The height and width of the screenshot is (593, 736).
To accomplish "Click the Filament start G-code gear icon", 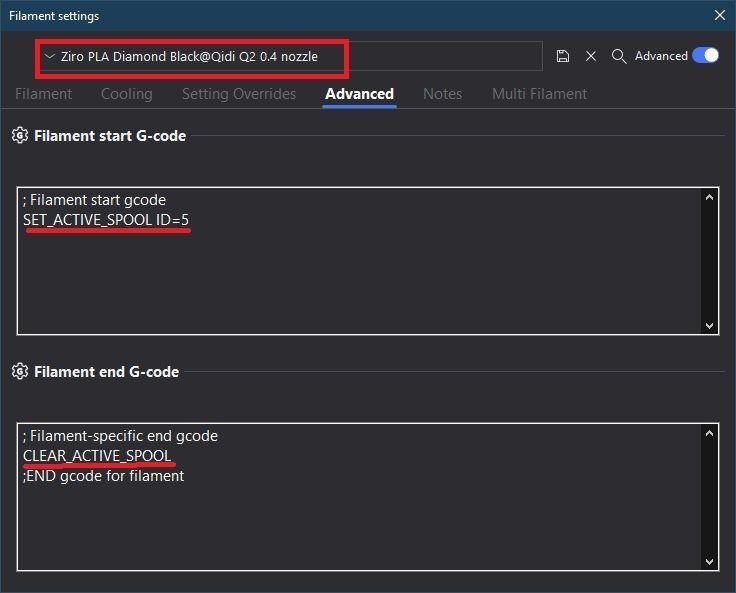I will pyautogui.click(x=20, y=136).
